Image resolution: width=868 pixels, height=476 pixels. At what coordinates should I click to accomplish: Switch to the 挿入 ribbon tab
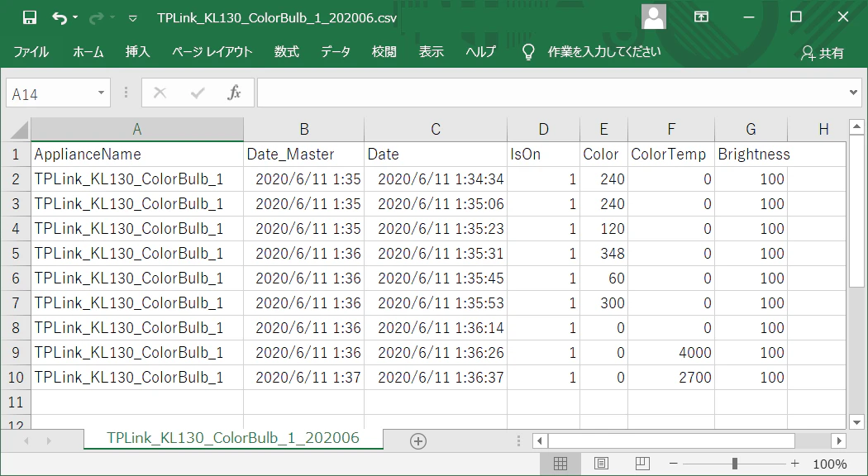(x=138, y=52)
